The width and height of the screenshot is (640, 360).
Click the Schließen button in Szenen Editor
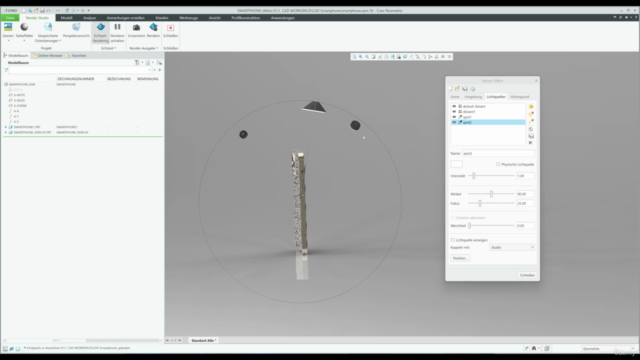coord(527,275)
